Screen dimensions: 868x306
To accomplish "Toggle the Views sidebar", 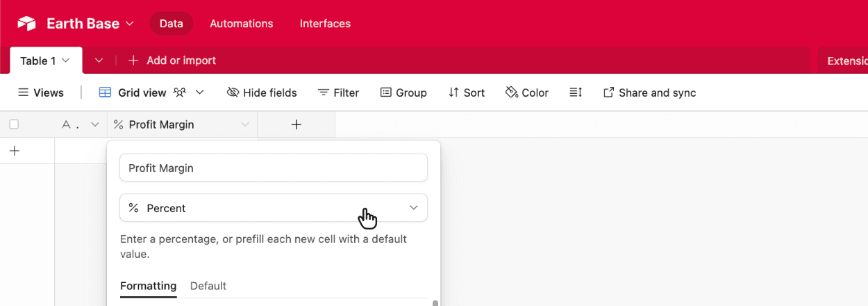I will click(41, 92).
